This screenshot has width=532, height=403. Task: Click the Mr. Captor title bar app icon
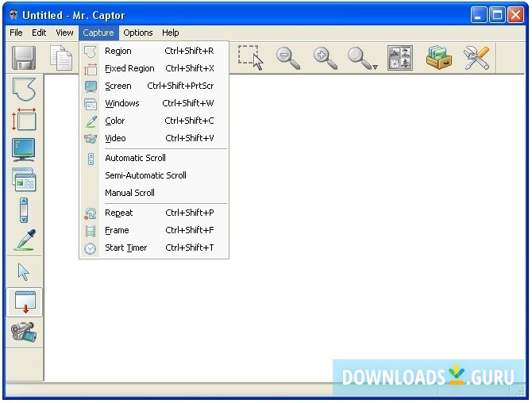13,14
